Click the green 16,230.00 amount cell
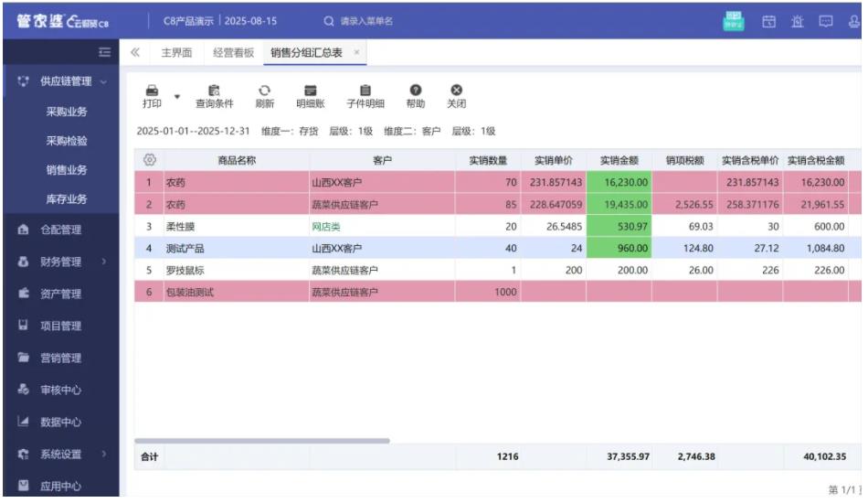 [619, 183]
